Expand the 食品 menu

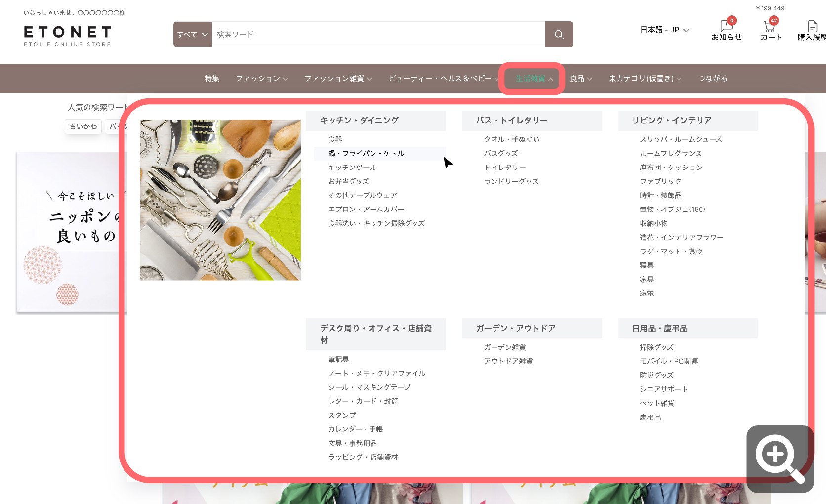tap(581, 78)
